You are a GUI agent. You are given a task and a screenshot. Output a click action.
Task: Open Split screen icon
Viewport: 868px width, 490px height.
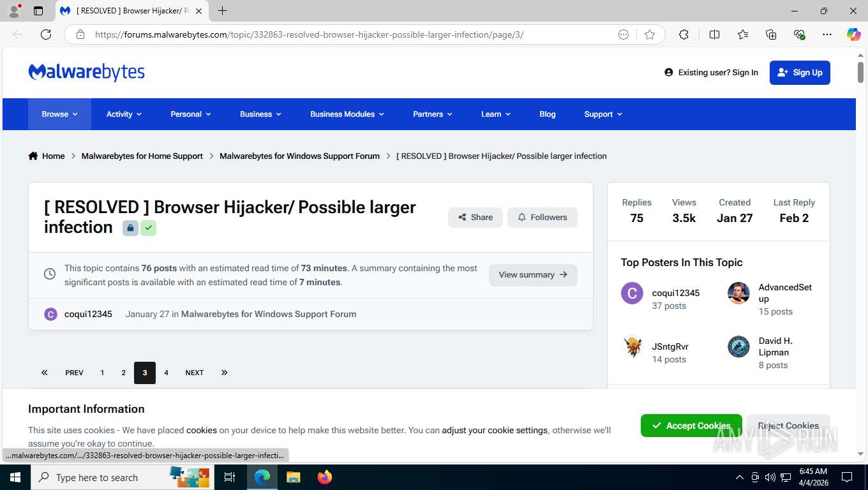[x=714, y=34]
